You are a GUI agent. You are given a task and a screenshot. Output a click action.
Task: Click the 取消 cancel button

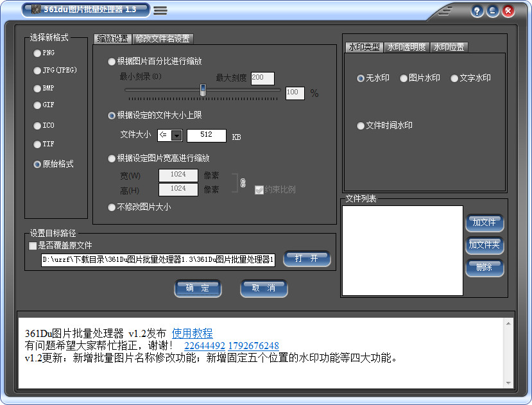point(264,288)
